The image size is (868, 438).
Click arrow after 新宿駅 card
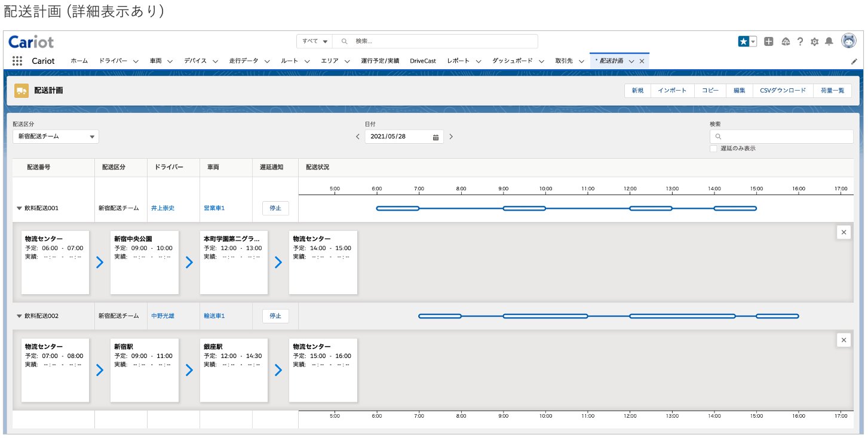[189, 370]
